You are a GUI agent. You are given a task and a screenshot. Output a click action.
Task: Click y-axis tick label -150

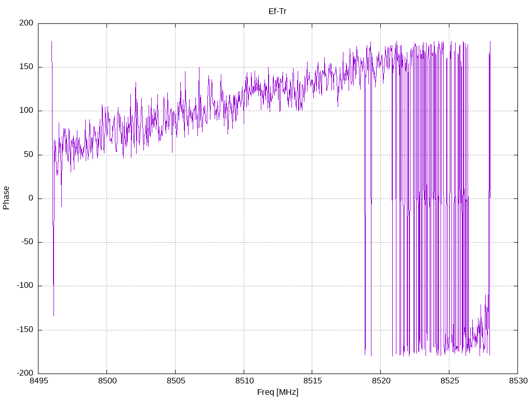coord(25,329)
